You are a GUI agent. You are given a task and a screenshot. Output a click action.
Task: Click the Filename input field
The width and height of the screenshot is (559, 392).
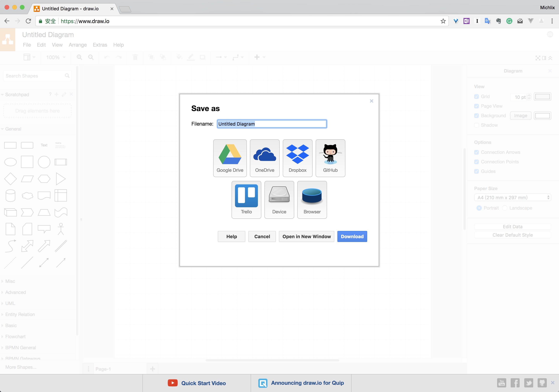pyautogui.click(x=271, y=124)
